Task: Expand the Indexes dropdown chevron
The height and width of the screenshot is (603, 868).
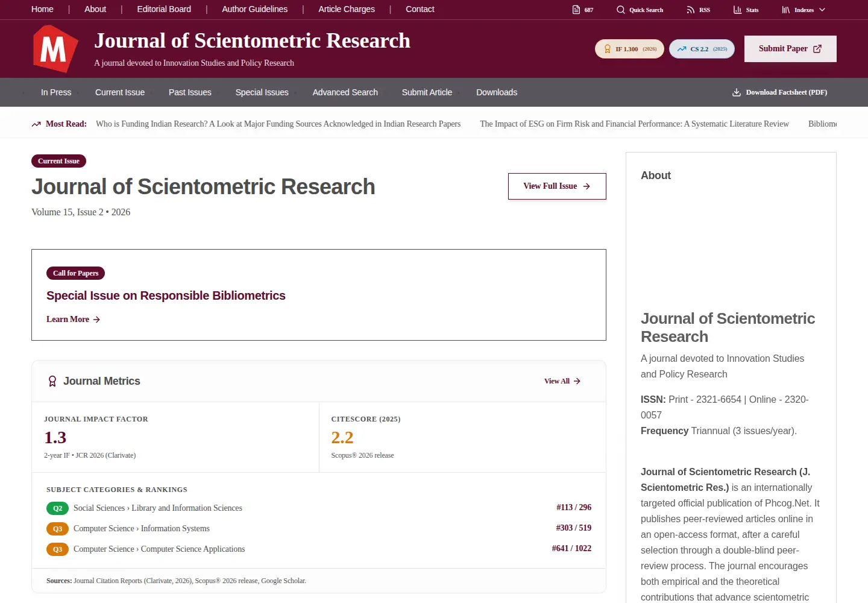Action: [x=822, y=10]
